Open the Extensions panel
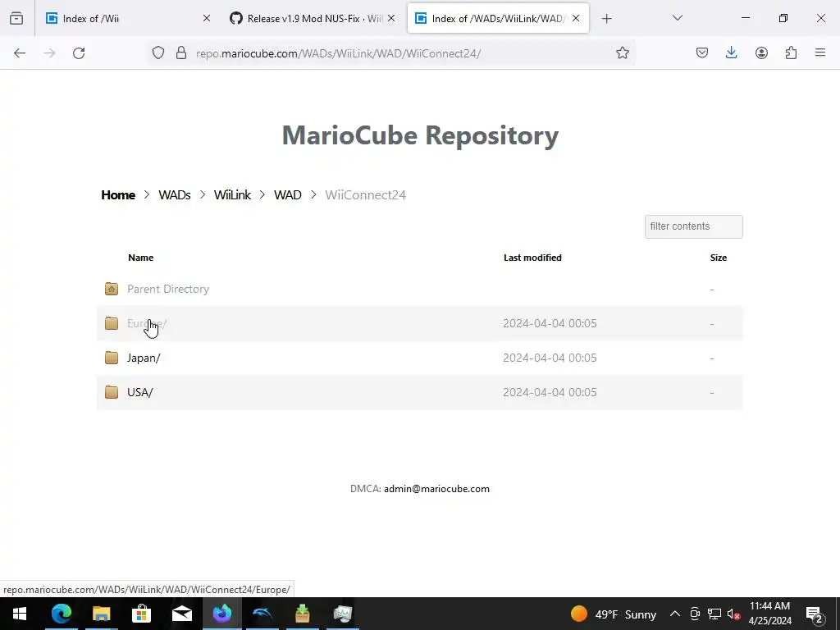This screenshot has height=630, width=840. (x=791, y=52)
